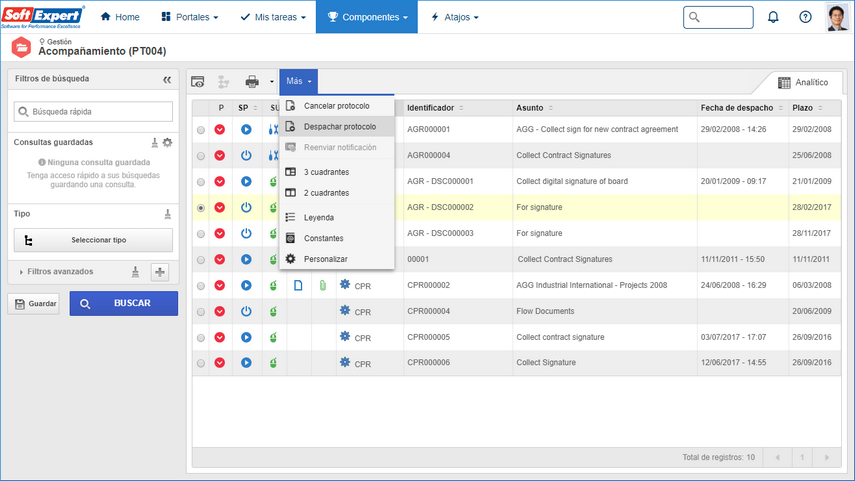The image size is (855, 481).
Task: Select radio button for CPR000004 row
Action: pyautogui.click(x=201, y=312)
